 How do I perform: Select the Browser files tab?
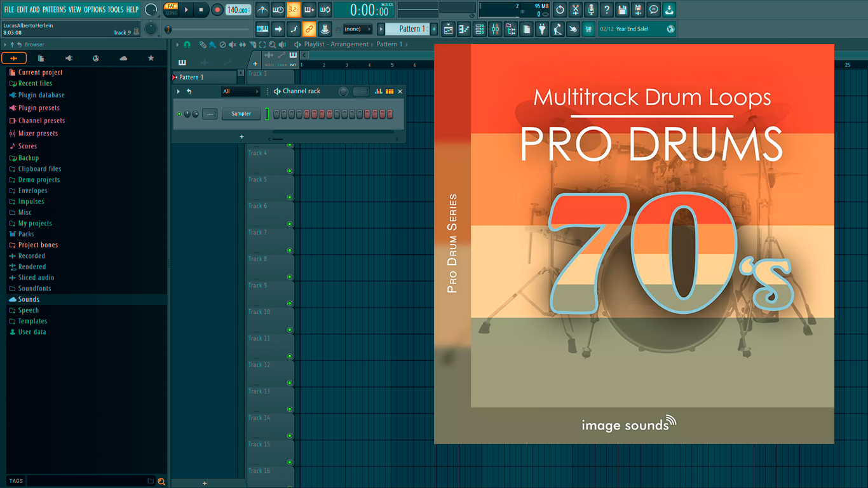[41, 58]
